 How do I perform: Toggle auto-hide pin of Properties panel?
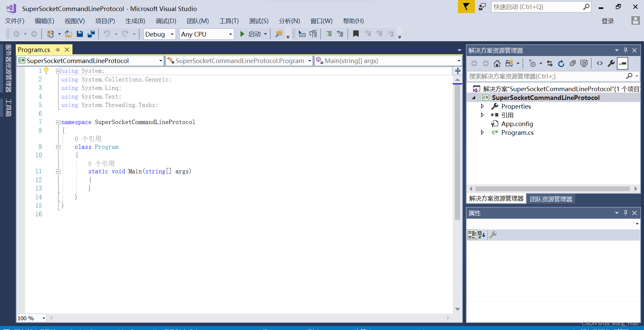tap(625, 213)
